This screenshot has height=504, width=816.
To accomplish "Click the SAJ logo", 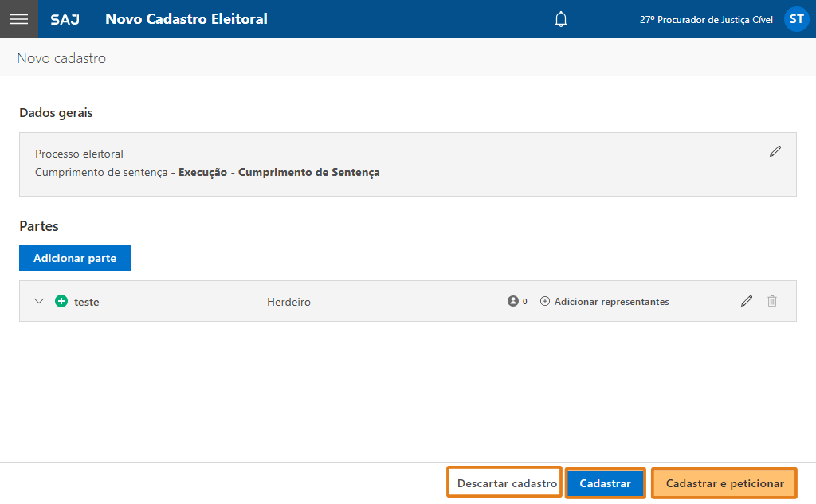I will (x=65, y=19).
